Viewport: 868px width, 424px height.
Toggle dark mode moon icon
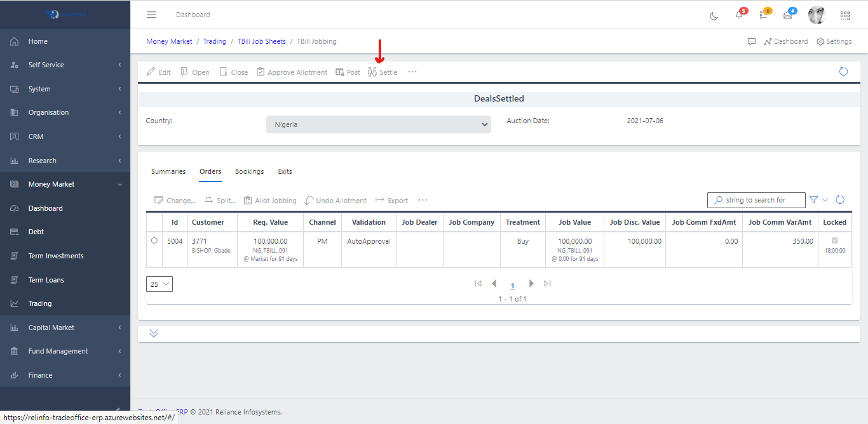point(714,15)
